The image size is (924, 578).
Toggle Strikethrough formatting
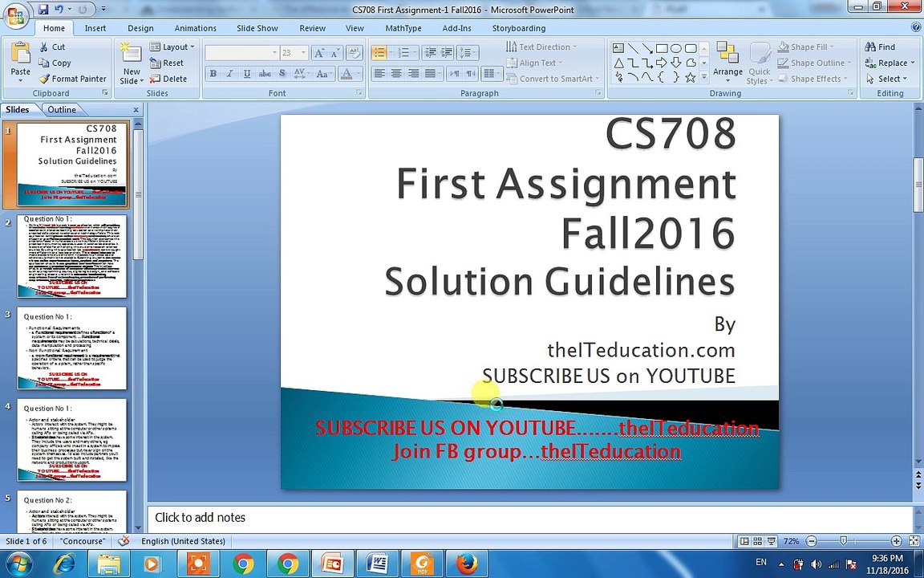coord(265,74)
